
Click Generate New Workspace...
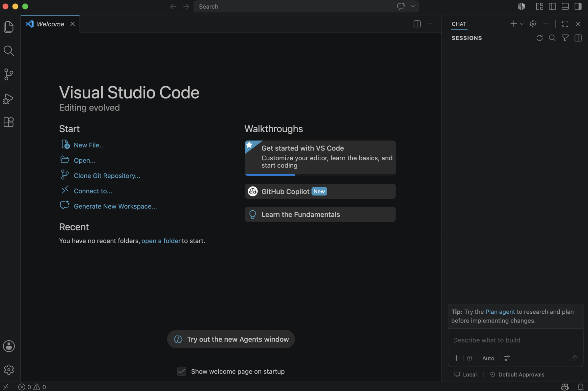(115, 206)
